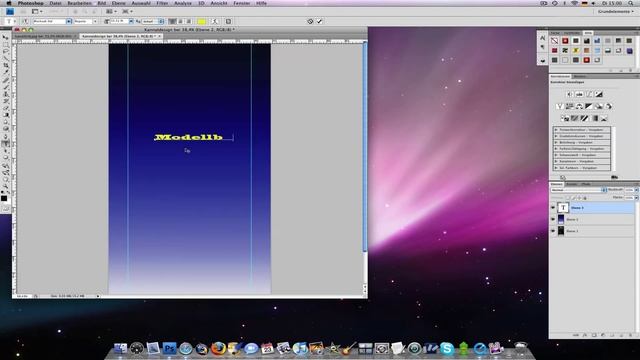This screenshot has width=640, height=360.
Task: Open the Trash in the Dock
Action: [520, 348]
